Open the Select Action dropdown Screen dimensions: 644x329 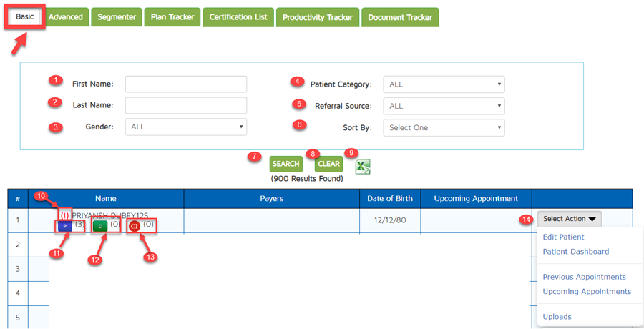coord(570,219)
